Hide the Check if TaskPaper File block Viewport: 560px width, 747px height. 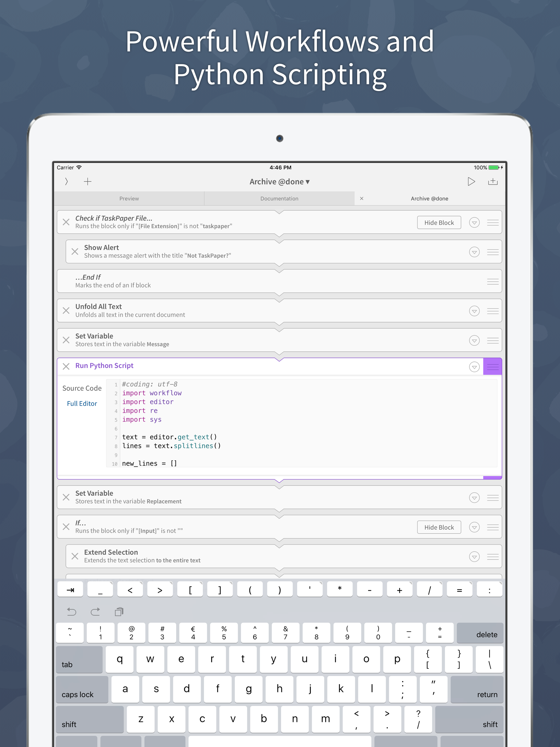click(439, 222)
